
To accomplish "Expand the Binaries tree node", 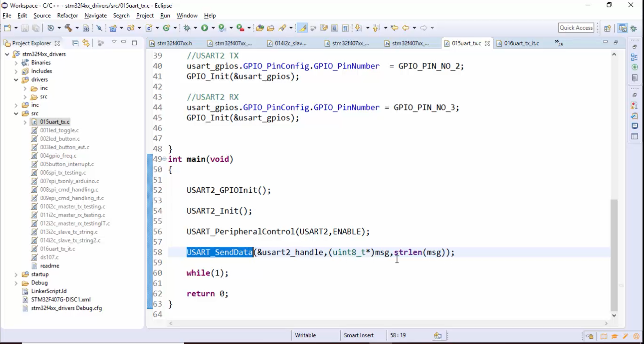I will [16, 63].
